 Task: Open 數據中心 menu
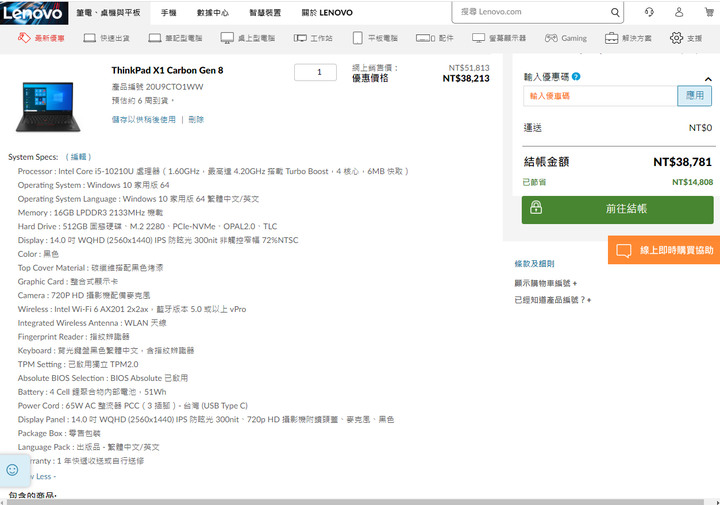[x=213, y=13]
